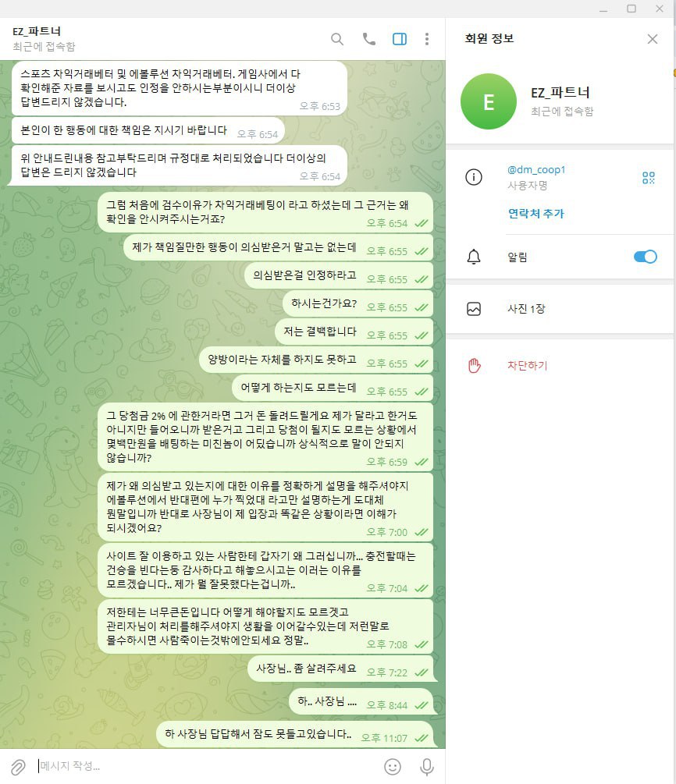Toggle the 알림 notification switch

(x=646, y=257)
